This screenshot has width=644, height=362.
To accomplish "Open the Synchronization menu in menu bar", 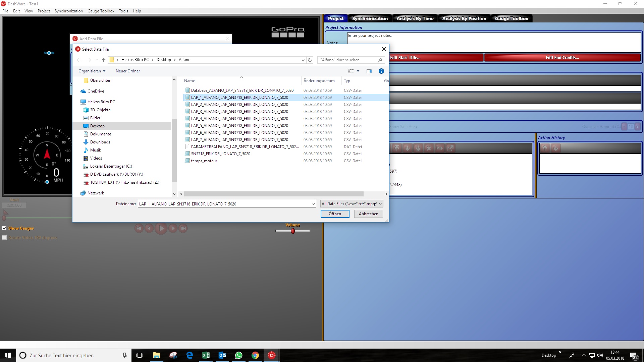I will point(68,11).
